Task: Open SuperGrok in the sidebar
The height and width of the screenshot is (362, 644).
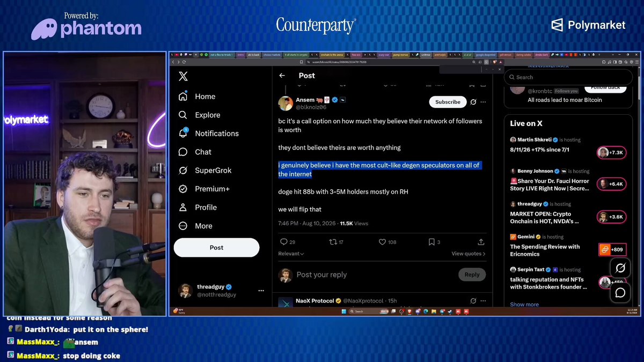Action: [205, 171]
